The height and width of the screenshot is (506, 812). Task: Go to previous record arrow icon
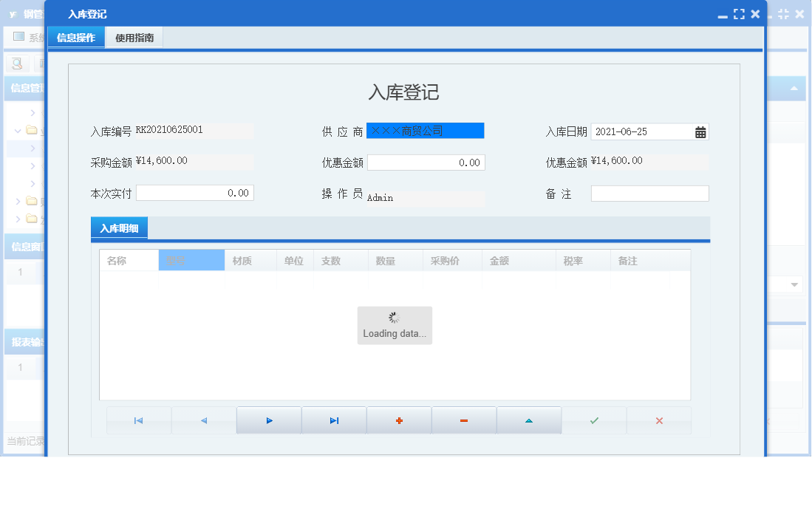(x=204, y=420)
